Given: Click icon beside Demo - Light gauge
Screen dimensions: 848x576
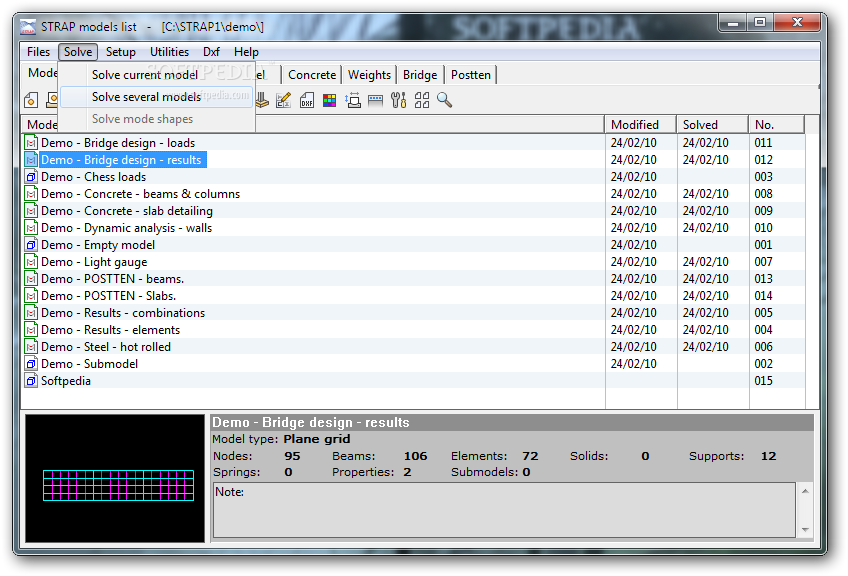Looking at the screenshot, I should coord(31,262).
